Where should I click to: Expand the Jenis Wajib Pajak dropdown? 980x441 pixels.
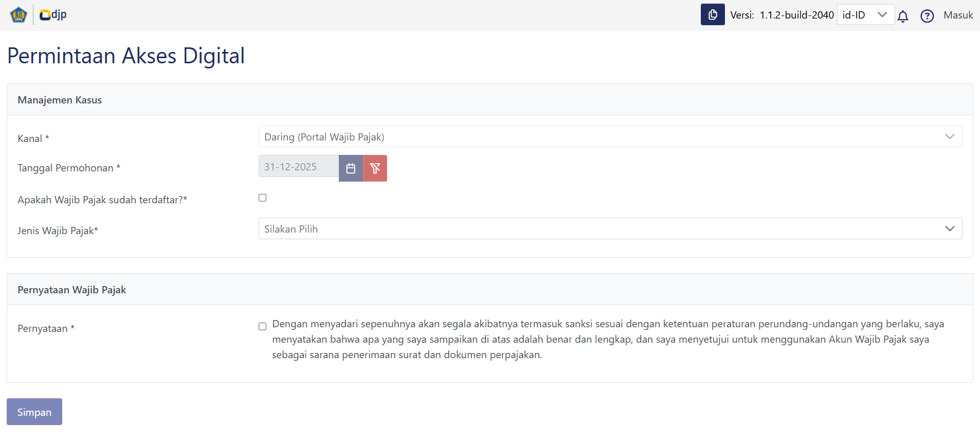click(610, 229)
